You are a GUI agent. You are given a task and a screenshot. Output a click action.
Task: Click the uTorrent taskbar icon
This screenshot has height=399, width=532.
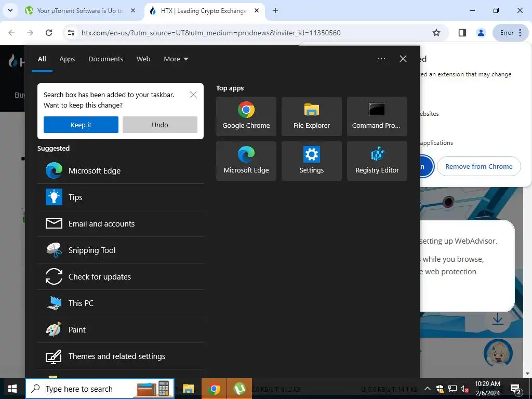point(240,389)
